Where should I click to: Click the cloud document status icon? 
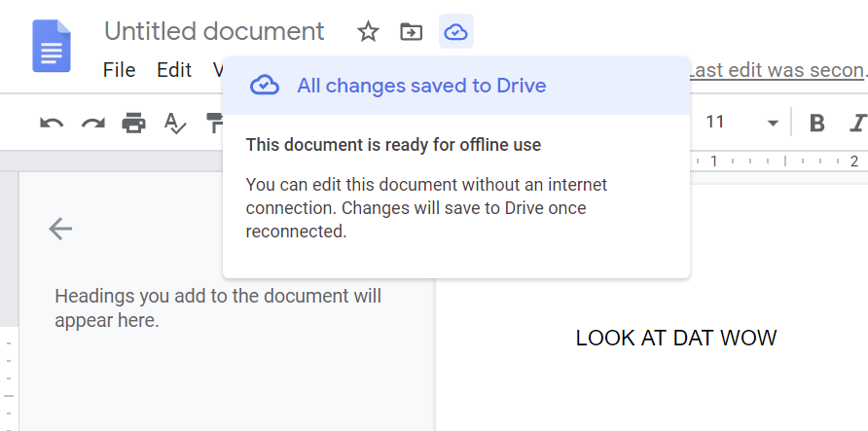(455, 32)
